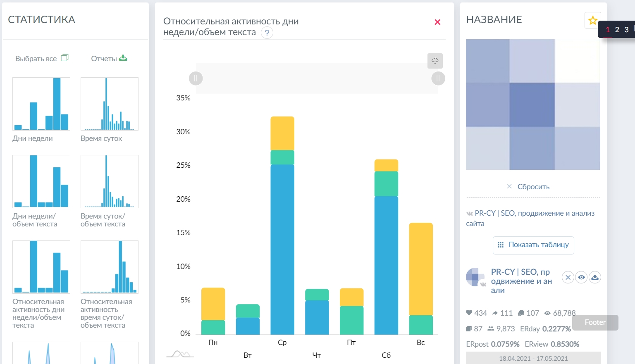Toggle group visibility with the eye icon
635x364 pixels.
(x=581, y=277)
